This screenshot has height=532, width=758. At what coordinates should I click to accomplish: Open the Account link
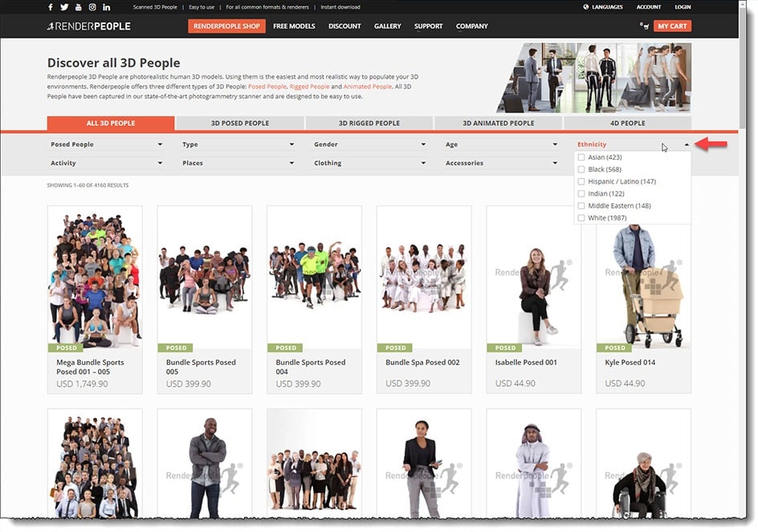click(649, 7)
